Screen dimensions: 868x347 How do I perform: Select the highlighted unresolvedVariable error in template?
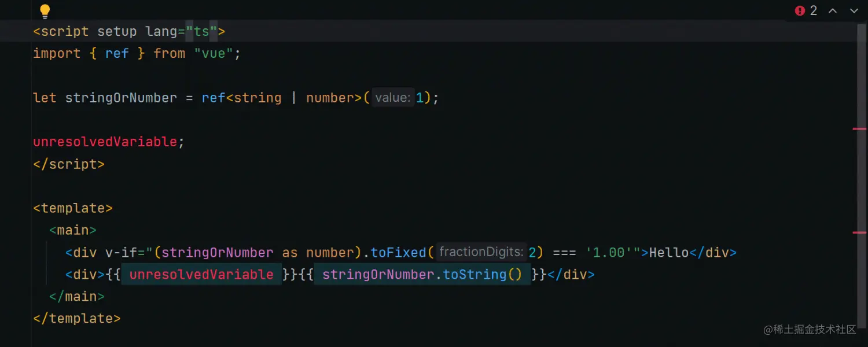click(201, 274)
